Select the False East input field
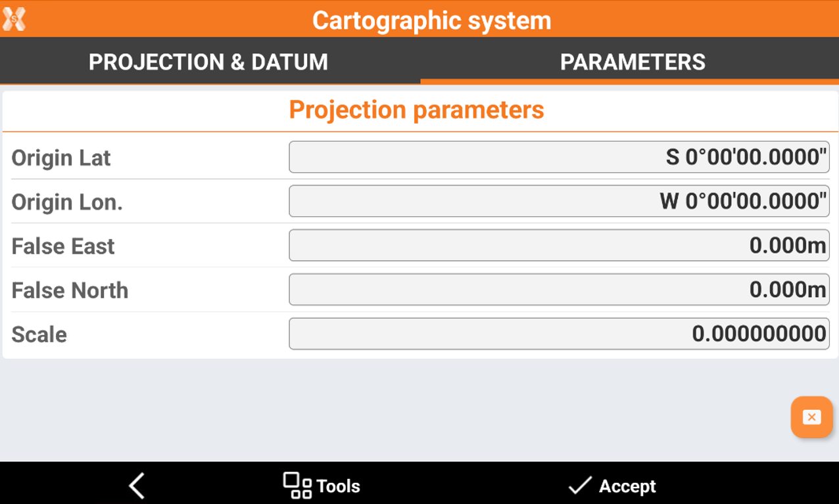This screenshot has width=839, height=504. 559,246
